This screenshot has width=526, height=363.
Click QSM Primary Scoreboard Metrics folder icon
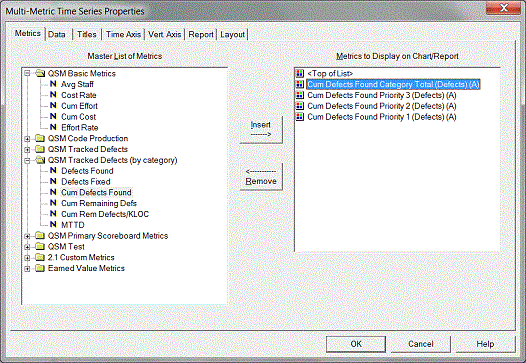point(40,236)
